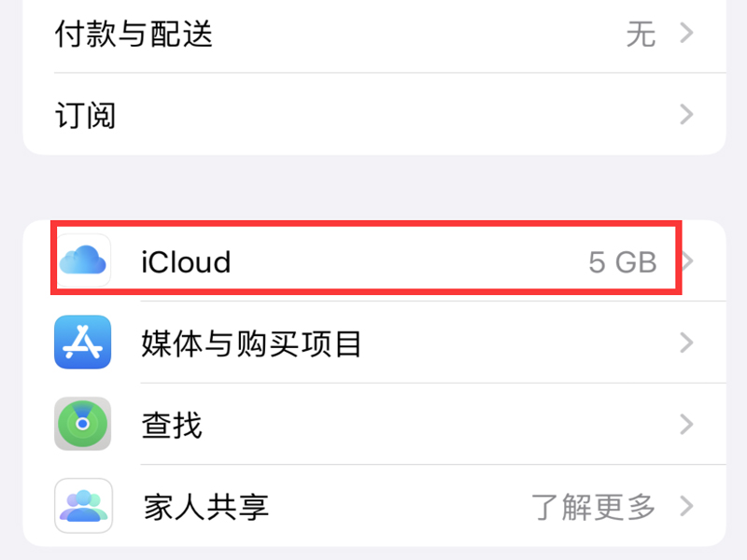Image resolution: width=747 pixels, height=560 pixels.
Task: Open the 订阅 subscriptions item
Action: click(x=86, y=116)
